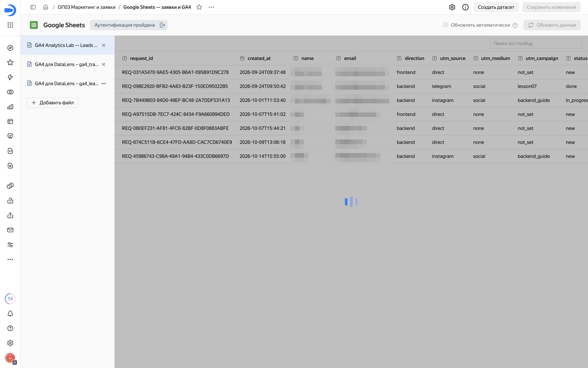Open the number 14 counter badge in the sidebar
Image resolution: width=588 pixels, height=368 pixels.
pos(10,299)
